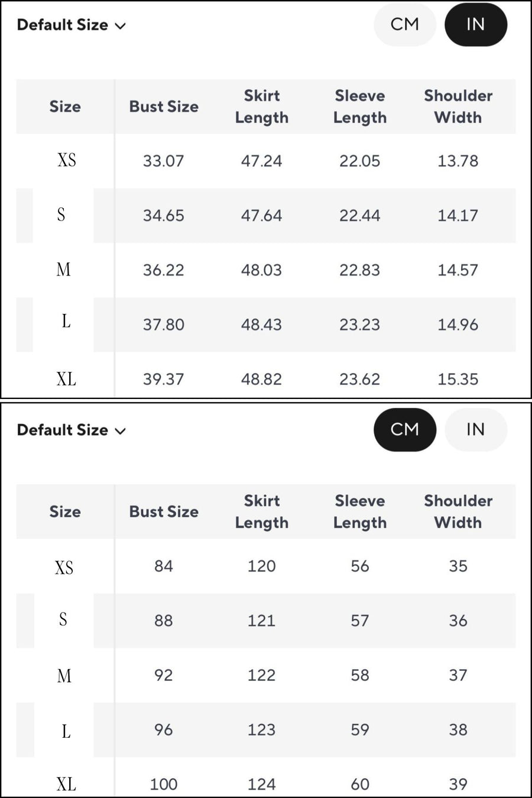Switch to IN units in bottom chart
Screen dimensions: 532x798
(x=475, y=430)
